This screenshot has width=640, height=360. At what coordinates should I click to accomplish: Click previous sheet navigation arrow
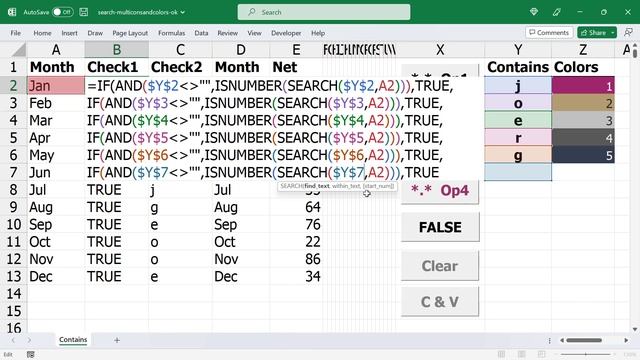pos(13,340)
